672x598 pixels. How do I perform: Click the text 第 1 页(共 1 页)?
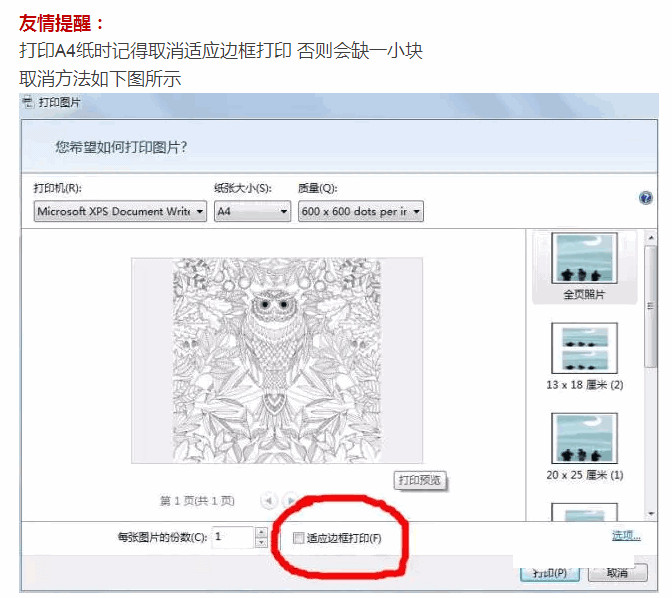(x=197, y=501)
